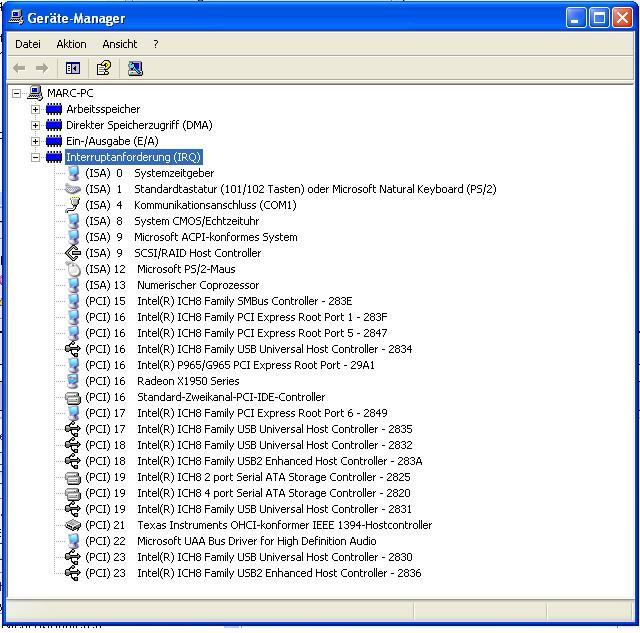The height and width of the screenshot is (633, 640).
Task: Click the Arbeitsspeicher chip icon
Action: click(54, 109)
